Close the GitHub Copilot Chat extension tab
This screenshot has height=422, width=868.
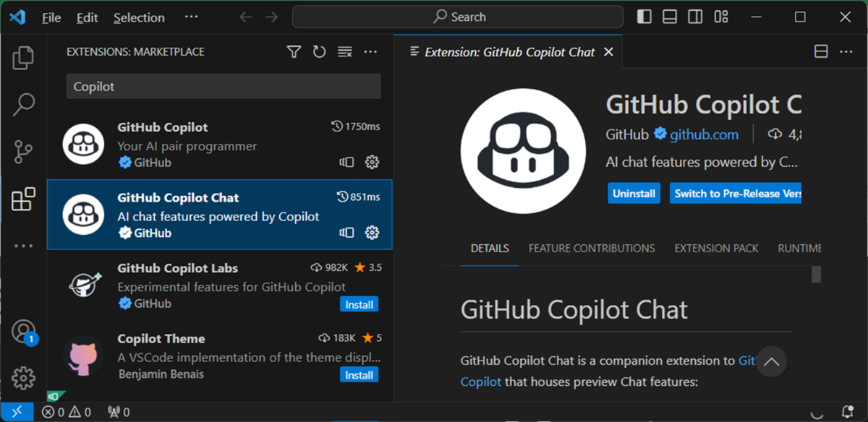point(608,52)
